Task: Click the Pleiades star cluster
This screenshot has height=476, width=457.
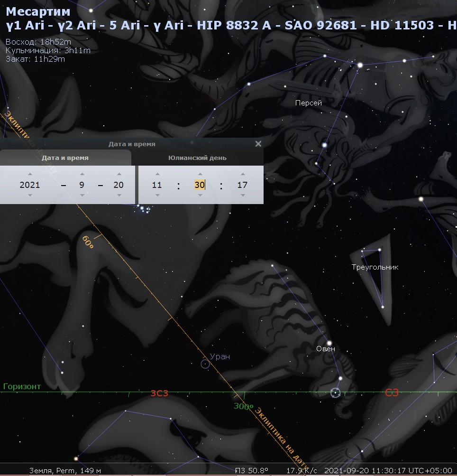Action: point(144,209)
